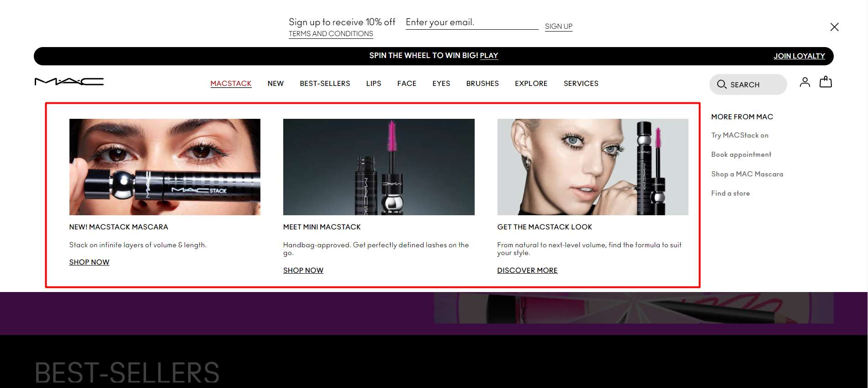Open the shopping bag icon
Image resolution: width=868 pixels, height=388 pixels.
click(826, 82)
